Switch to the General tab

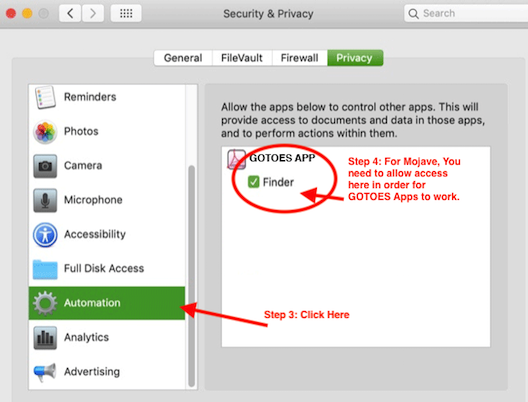(x=183, y=58)
